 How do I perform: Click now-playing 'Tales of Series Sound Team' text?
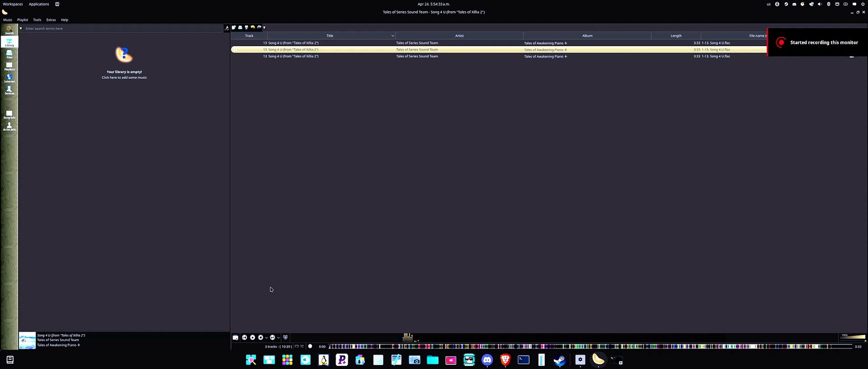pos(58,340)
